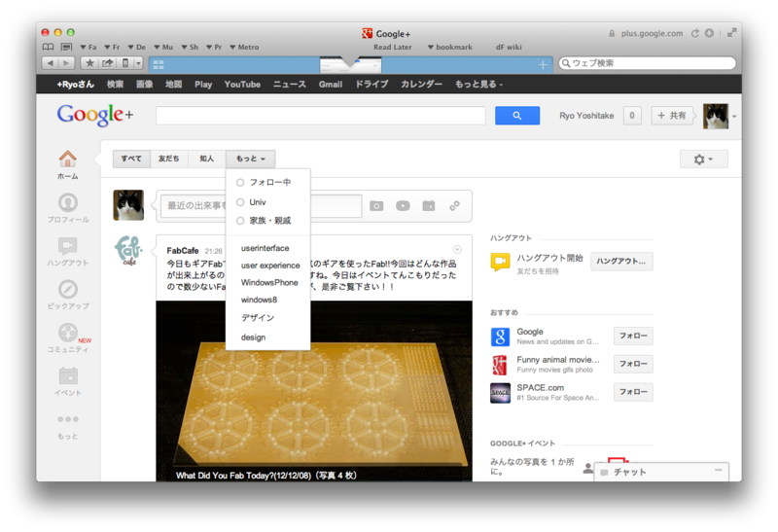Expand the Metro bookmark folder

244,47
